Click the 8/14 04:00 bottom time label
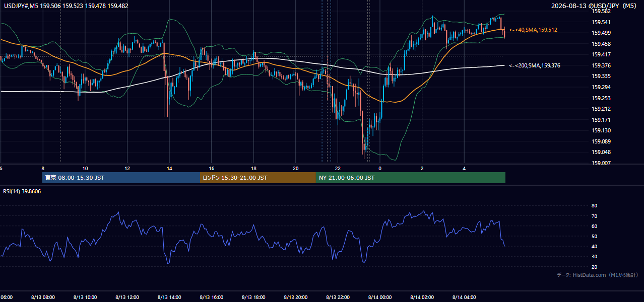 coord(465,297)
